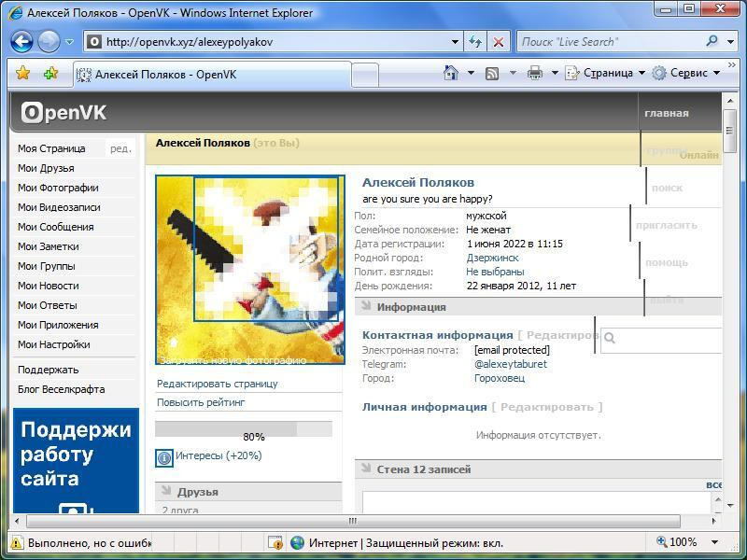Open the Home button dropdown arrow
Image resolution: width=747 pixels, height=560 pixels.
[471, 73]
